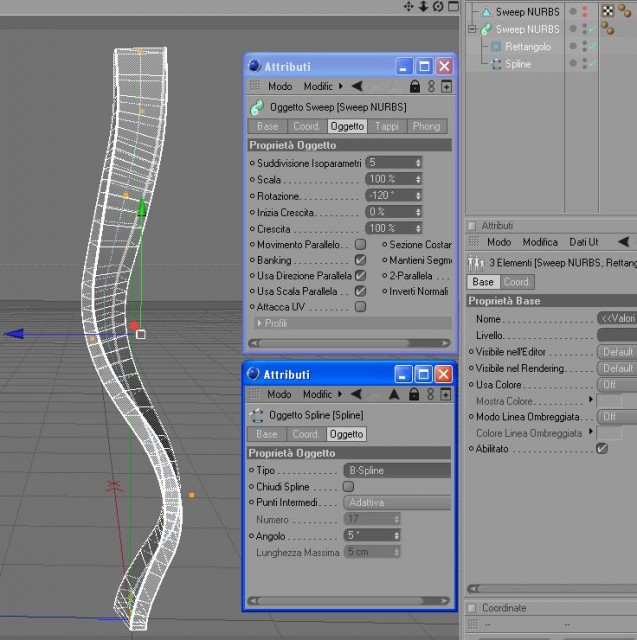Collapse the Sweep NURBS tree node
This screenshot has height=640, width=637.
tap(472, 29)
